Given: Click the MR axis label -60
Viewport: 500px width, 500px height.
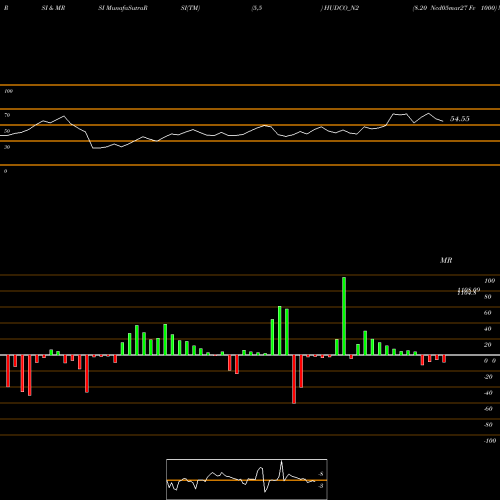Looking at the screenshot, I should click(488, 409).
